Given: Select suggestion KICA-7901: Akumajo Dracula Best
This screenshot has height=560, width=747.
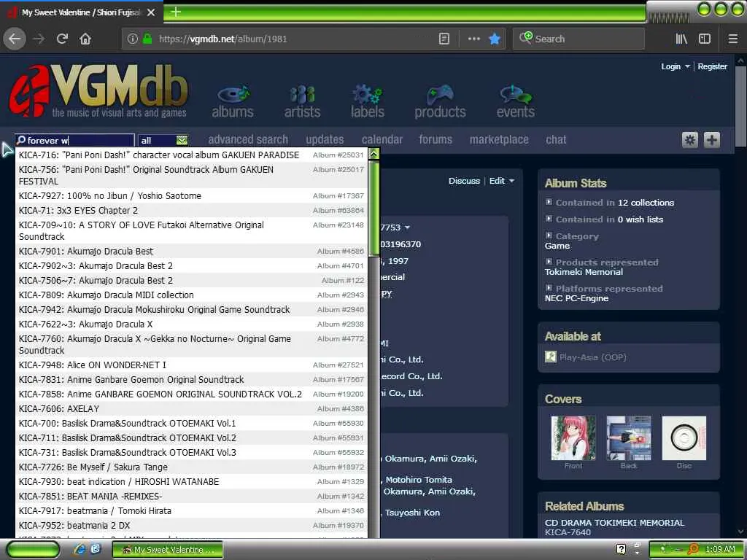Looking at the screenshot, I should 192,251.
